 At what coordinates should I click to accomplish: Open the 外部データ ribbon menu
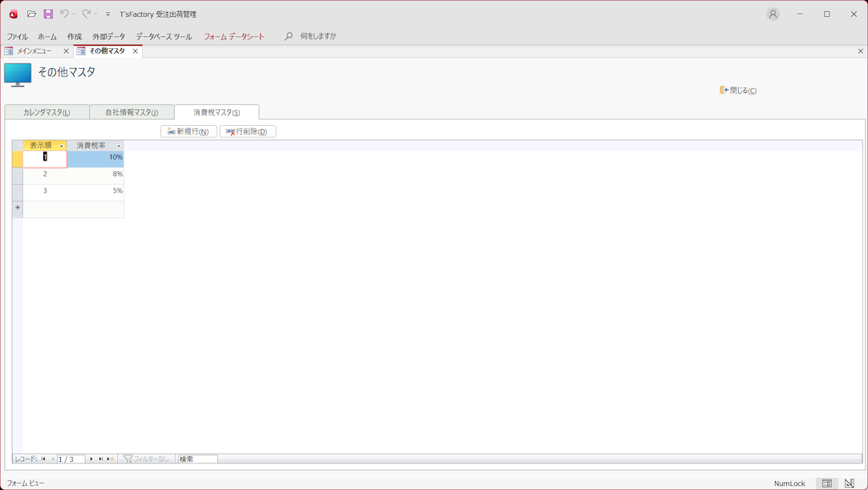(x=108, y=37)
